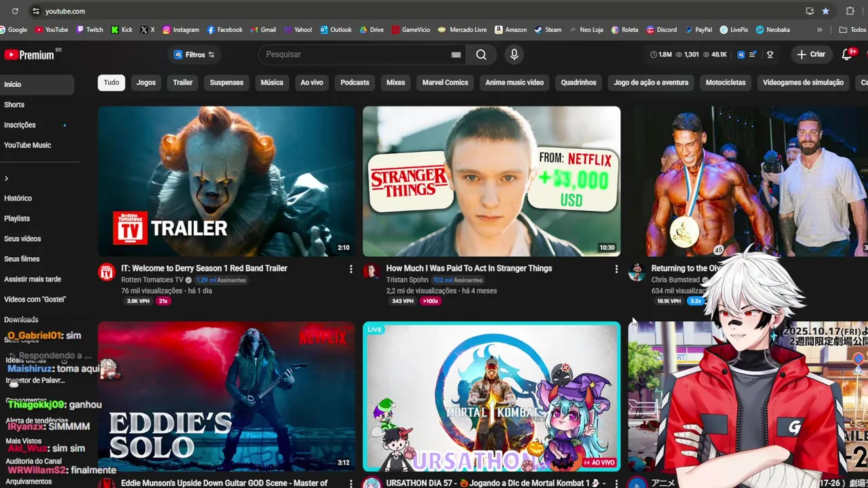Select the Mixes filter chip

tap(395, 83)
